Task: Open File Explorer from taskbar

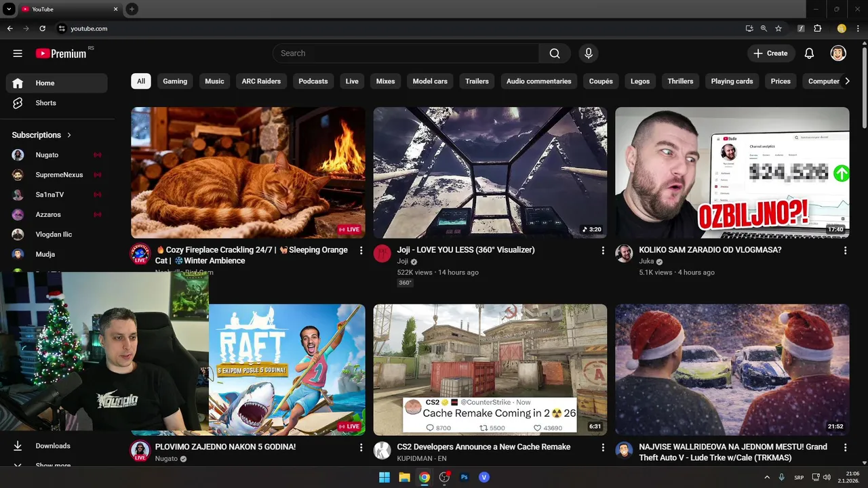Action: [404, 477]
